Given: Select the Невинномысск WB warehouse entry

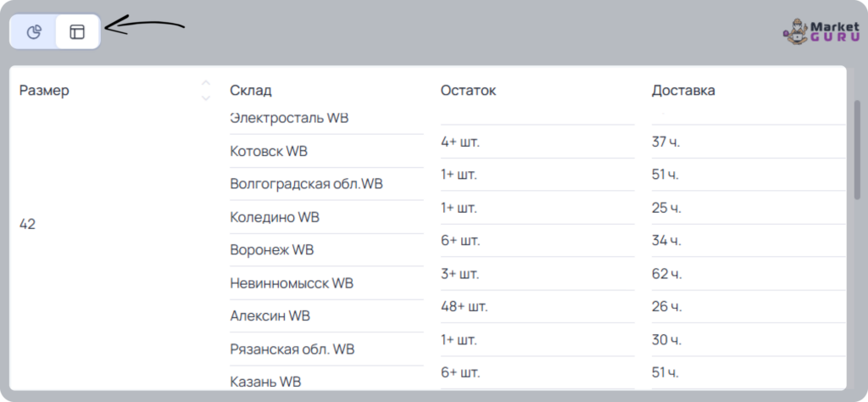Looking at the screenshot, I should click(x=292, y=283).
